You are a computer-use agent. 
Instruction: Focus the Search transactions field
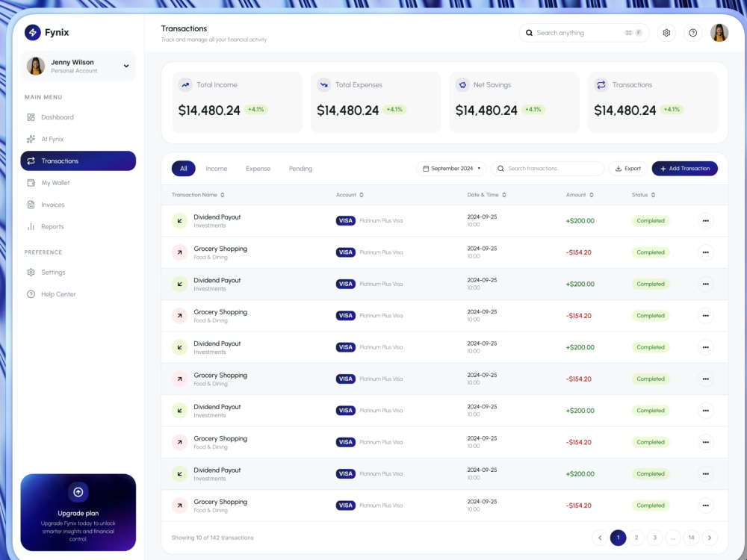pos(548,169)
